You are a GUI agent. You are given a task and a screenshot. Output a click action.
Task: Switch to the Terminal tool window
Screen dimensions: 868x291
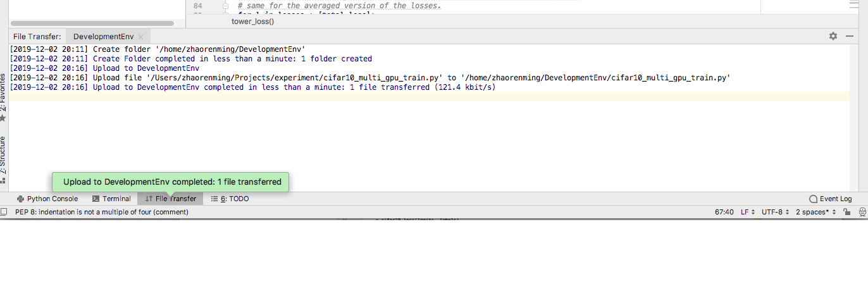point(111,199)
